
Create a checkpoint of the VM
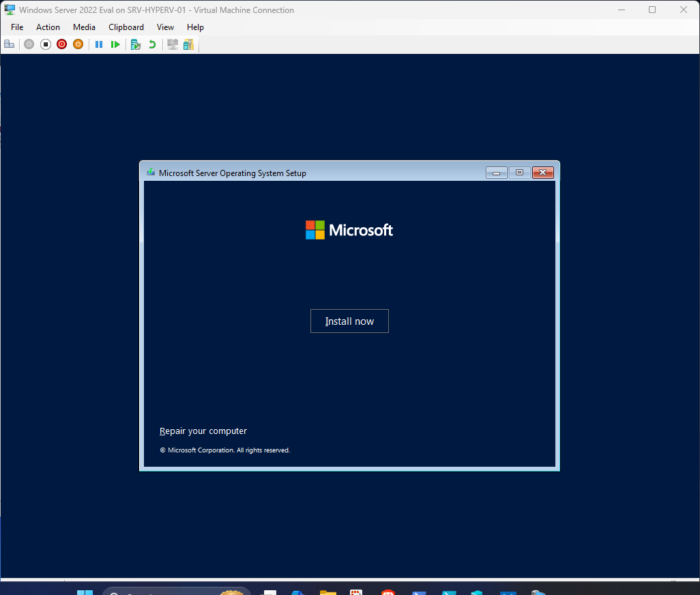pyautogui.click(x=135, y=44)
